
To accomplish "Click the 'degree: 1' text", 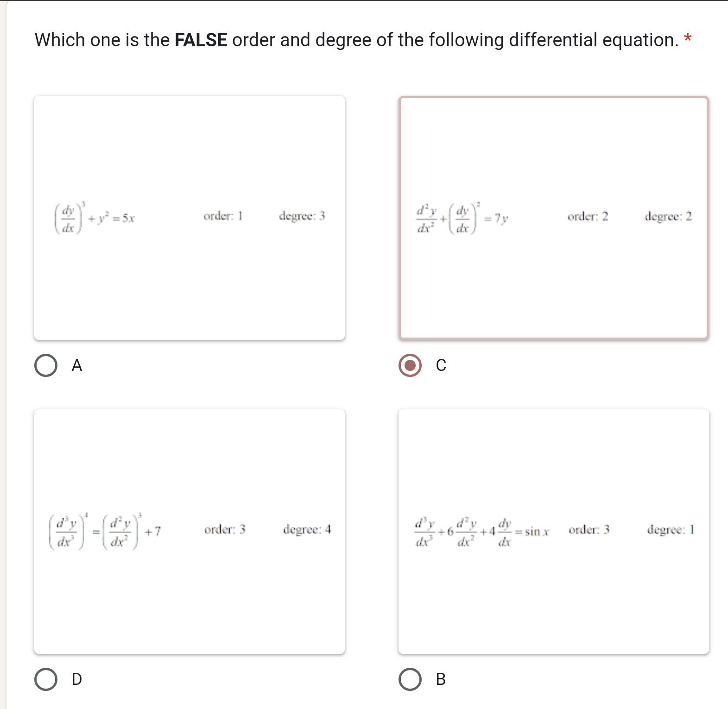I will coord(671,529).
